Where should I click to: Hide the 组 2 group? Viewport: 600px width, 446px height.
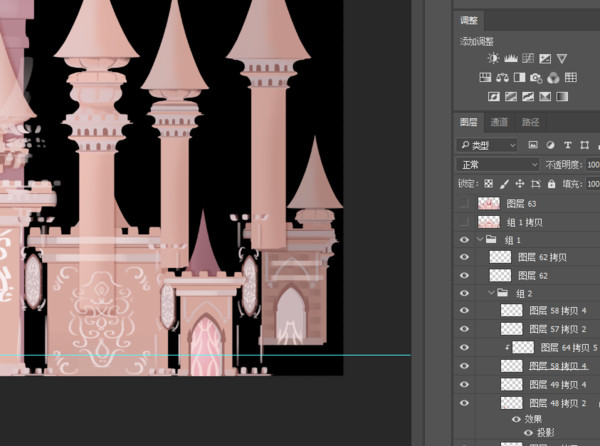[464, 293]
